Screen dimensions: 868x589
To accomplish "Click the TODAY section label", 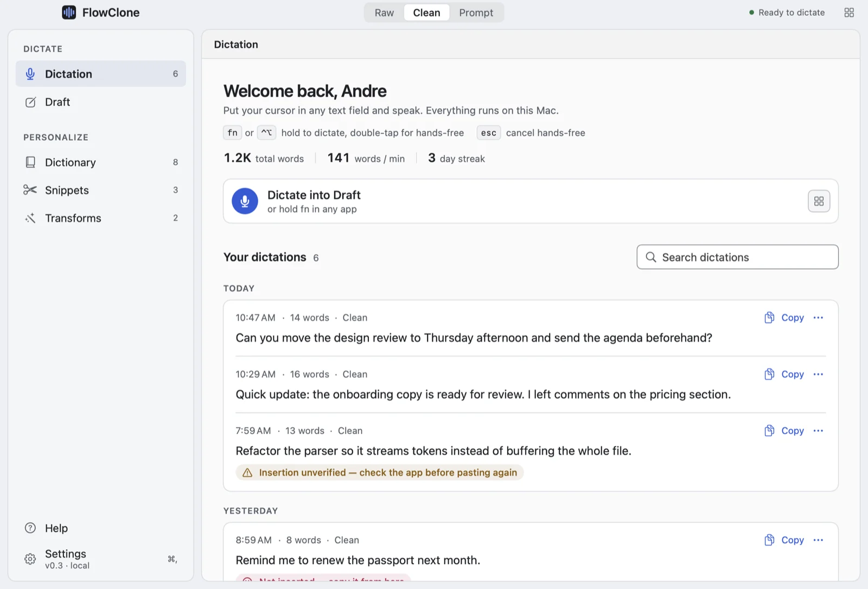I will click(x=239, y=288).
